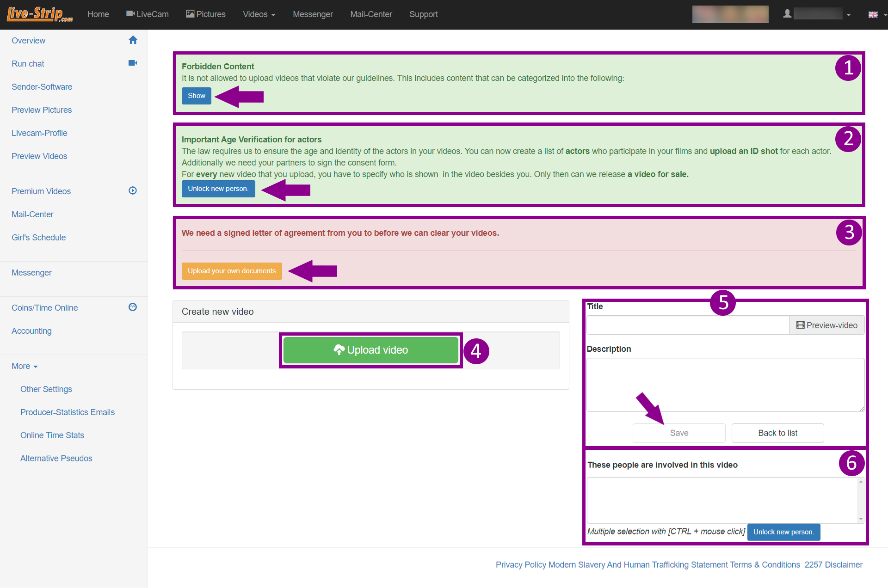Click the camera icon next to Run chat
The width and height of the screenshot is (888, 588).
133,63
